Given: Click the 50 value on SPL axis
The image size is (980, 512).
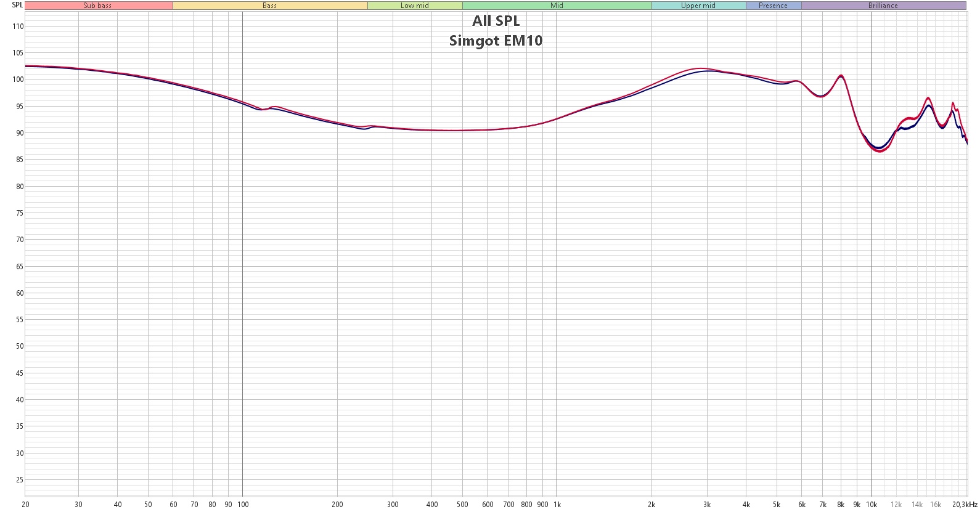Looking at the screenshot, I should 20,346.
